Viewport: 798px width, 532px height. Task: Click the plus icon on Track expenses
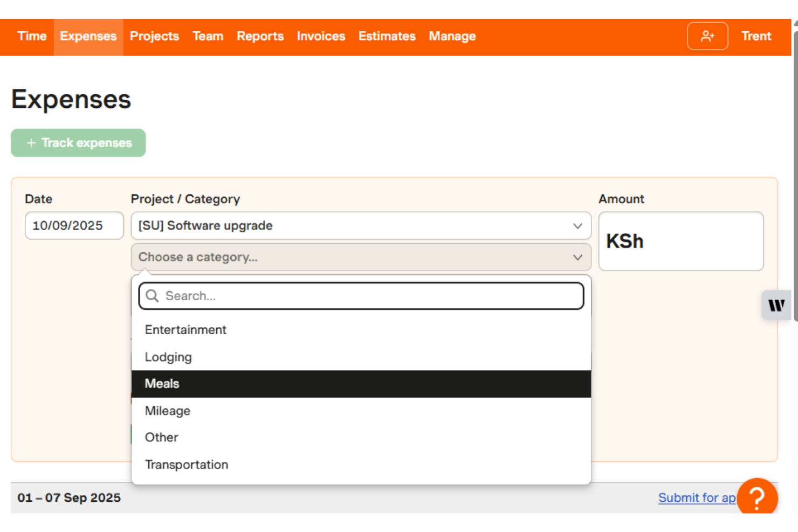30,143
